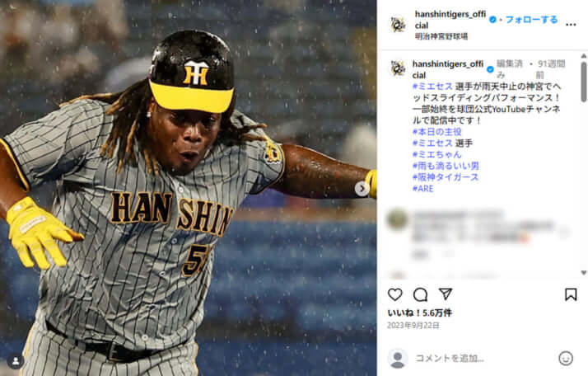Open header hanshintigers_official profile avatar
Viewport: 588px width, 376px height.
coord(398,25)
